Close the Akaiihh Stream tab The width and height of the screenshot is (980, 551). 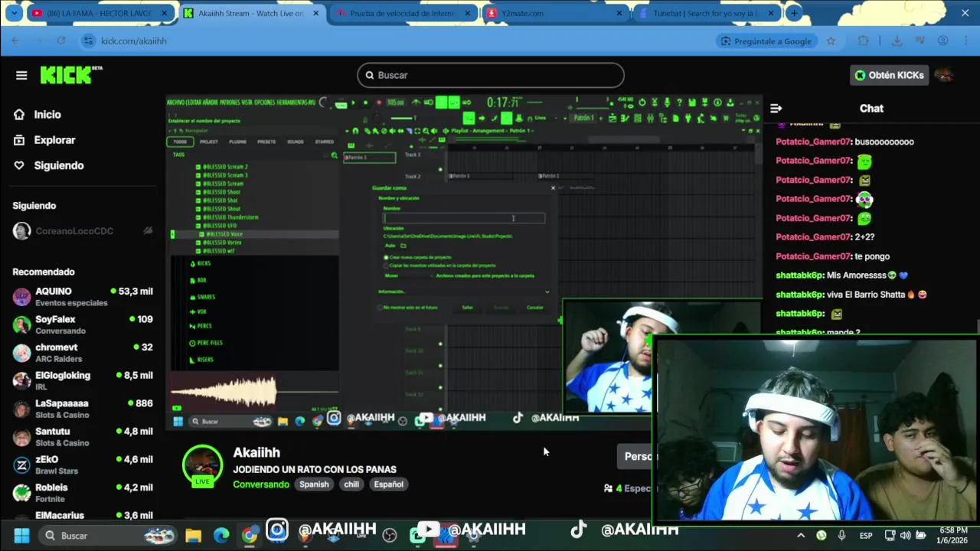pos(315,13)
